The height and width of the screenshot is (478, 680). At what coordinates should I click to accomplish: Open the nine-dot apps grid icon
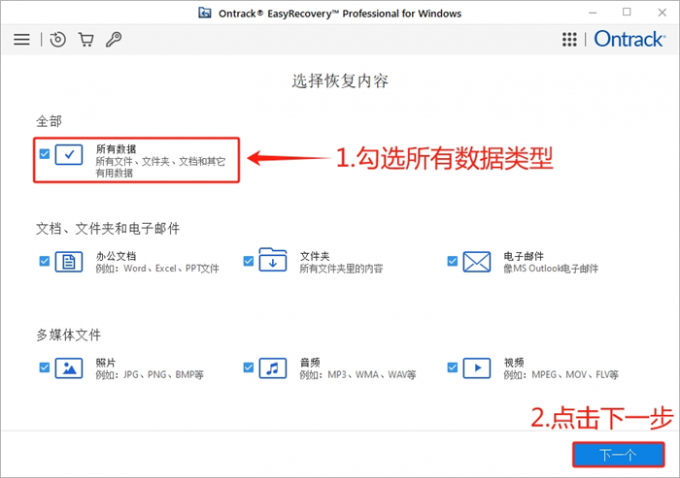(569, 39)
